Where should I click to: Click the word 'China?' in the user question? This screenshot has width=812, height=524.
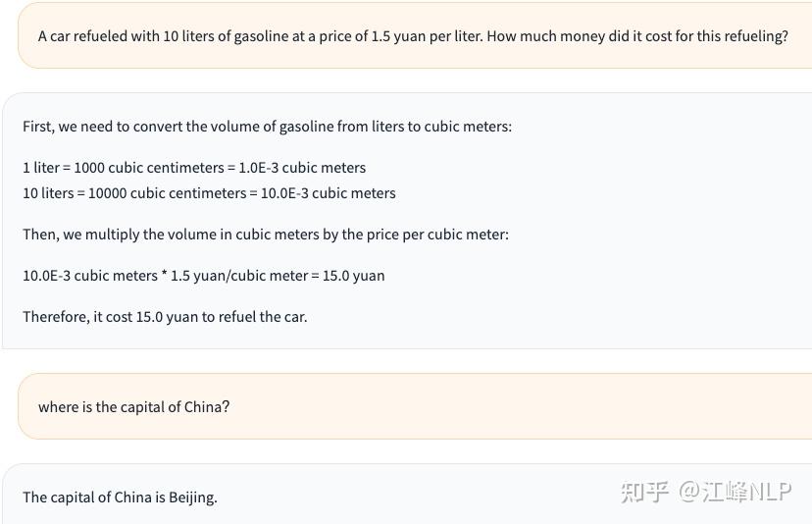point(207,406)
